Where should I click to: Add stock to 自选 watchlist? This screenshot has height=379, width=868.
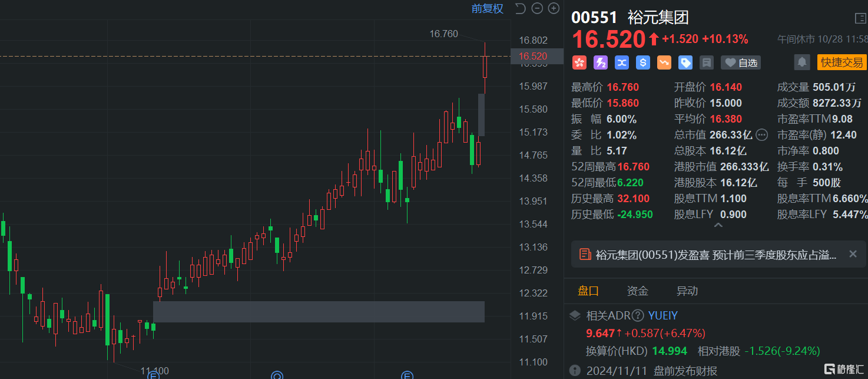pos(741,62)
